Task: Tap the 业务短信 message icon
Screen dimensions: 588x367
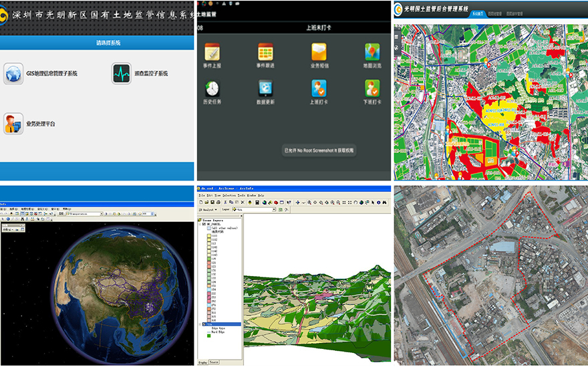Action: (x=319, y=51)
